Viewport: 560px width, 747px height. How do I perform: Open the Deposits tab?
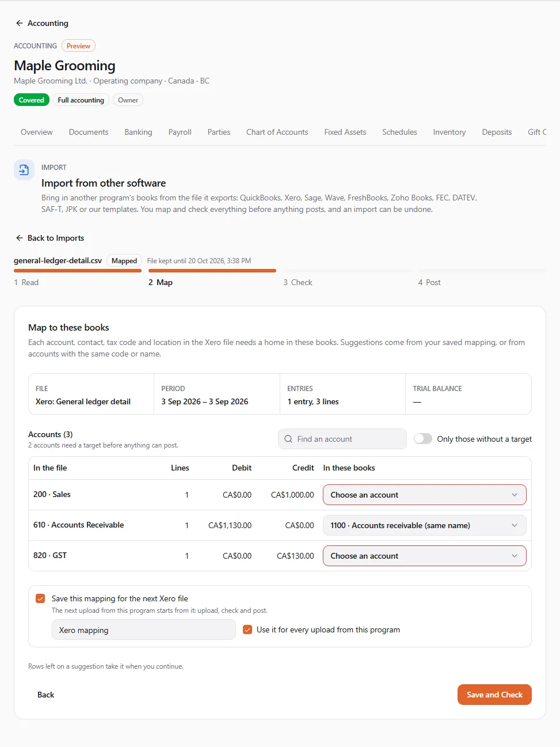[497, 132]
